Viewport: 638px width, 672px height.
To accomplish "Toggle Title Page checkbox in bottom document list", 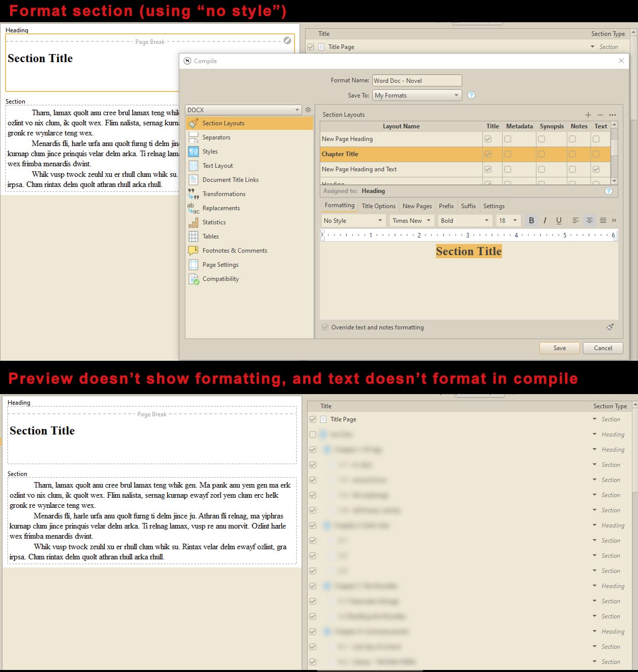I will [313, 419].
